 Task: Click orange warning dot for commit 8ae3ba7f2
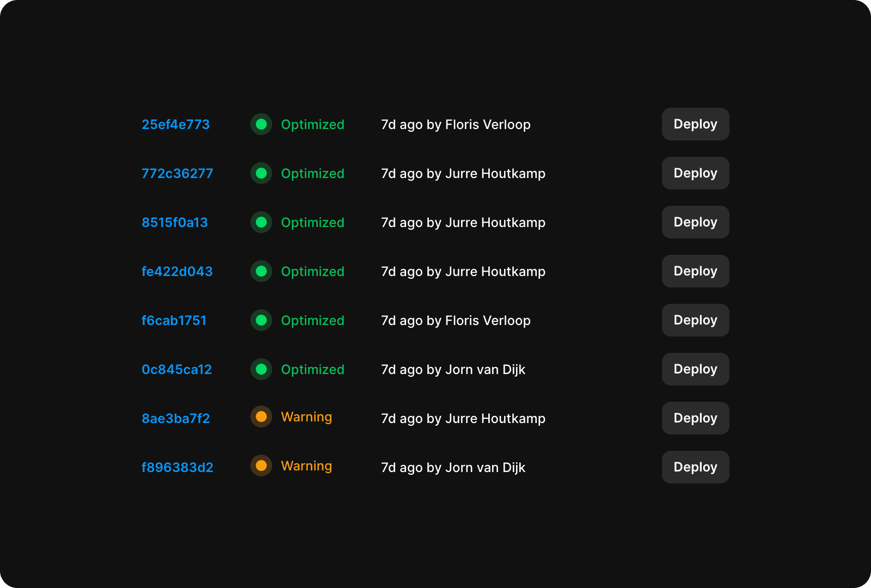click(x=261, y=416)
